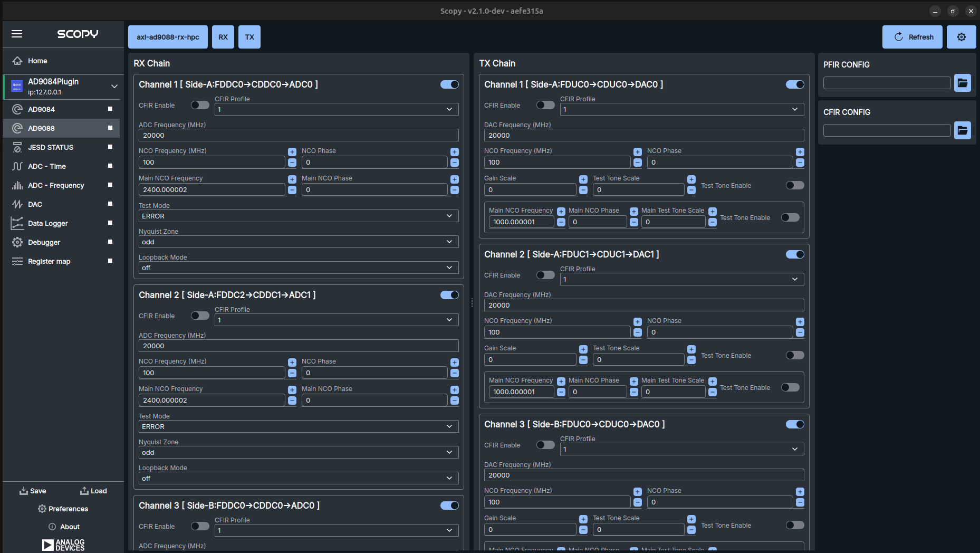
Task: Go to Home in sidebar
Action: click(62, 61)
